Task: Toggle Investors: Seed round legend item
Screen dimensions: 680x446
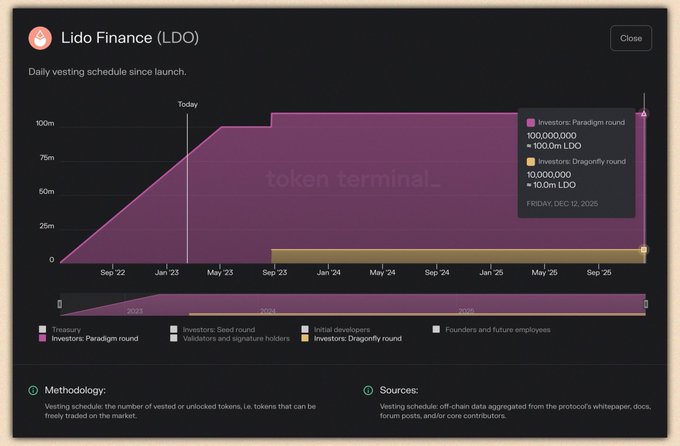Action: [x=174, y=329]
